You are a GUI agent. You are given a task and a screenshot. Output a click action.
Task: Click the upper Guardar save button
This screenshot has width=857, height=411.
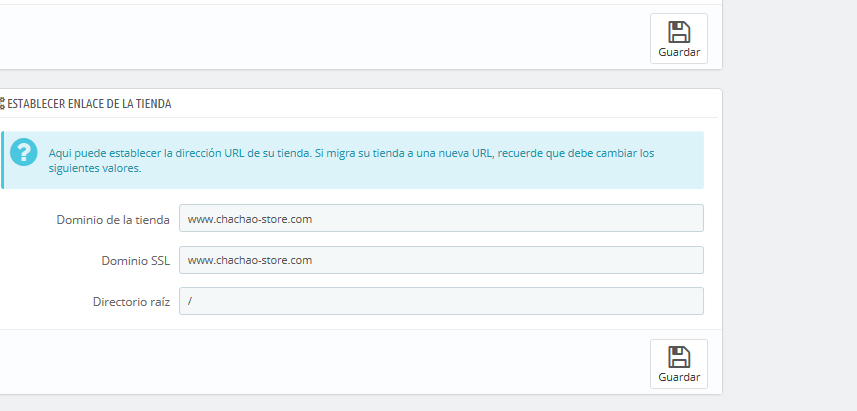point(679,39)
